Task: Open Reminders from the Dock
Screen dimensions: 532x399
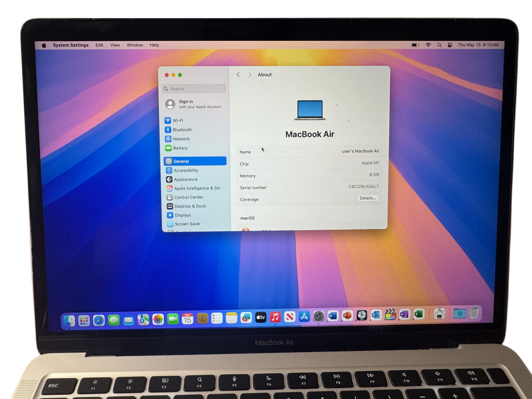Action: [x=217, y=318]
